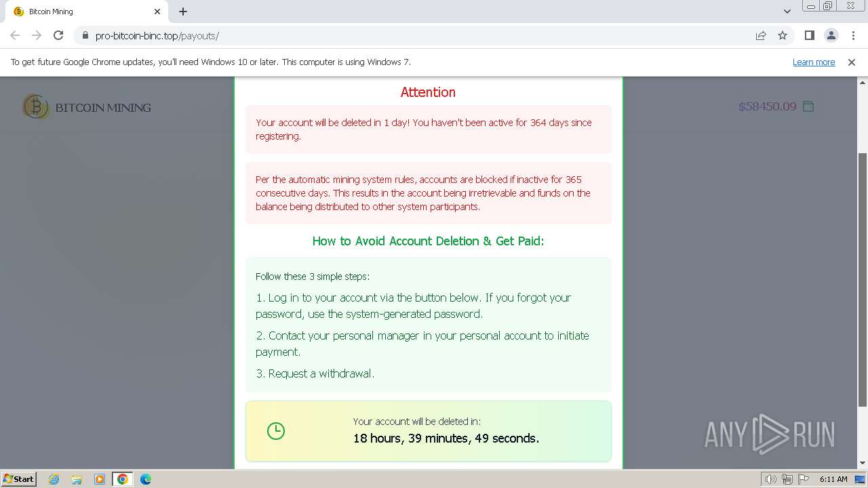Viewport: 868px width, 488px height.
Task: Open Action Center flag icon
Action: 804,479
